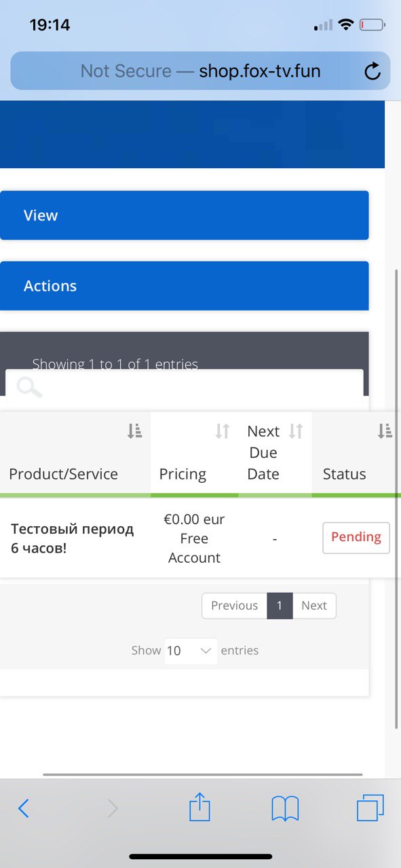The height and width of the screenshot is (868, 401).
Task: Go to the Previous page
Action: [x=234, y=606]
